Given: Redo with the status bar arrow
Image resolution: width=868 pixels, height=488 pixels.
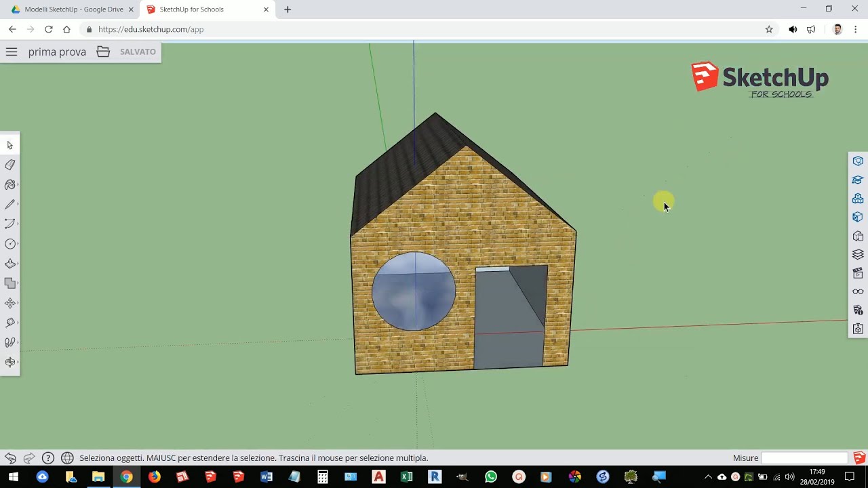Looking at the screenshot, I should click(29, 458).
